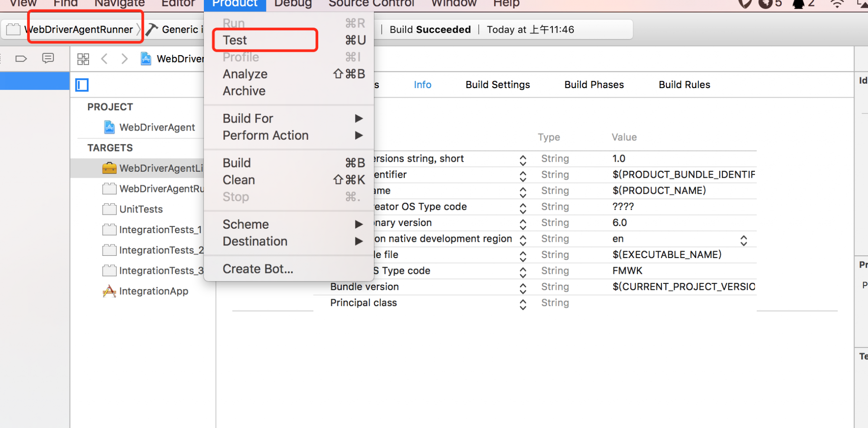868x428 pixels.
Task: Click the WebDriverAgent project file icon in jump bar
Action: pyautogui.click(x=146, y=59)
